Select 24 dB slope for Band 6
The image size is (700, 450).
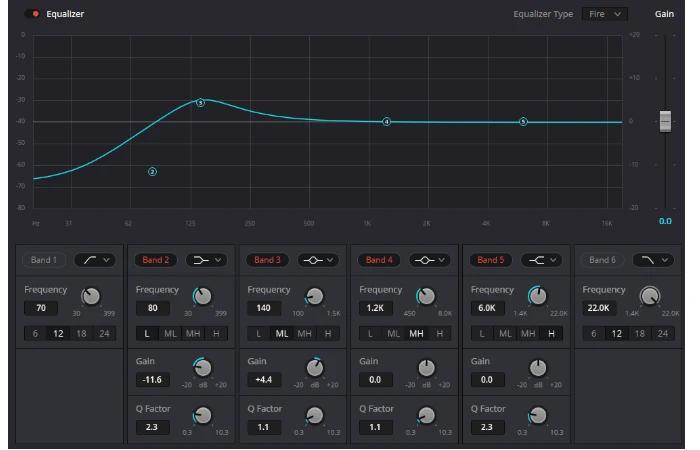click(x=662, y=333)
